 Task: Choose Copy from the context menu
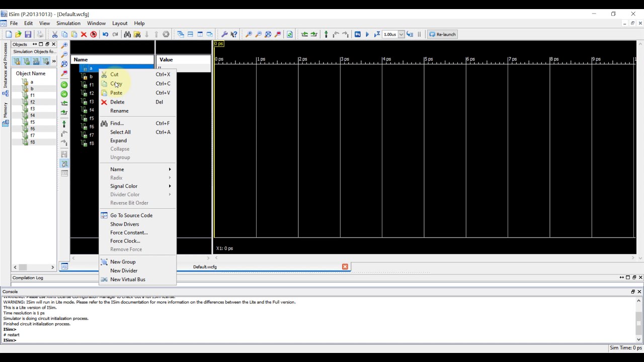pos(137,83)
